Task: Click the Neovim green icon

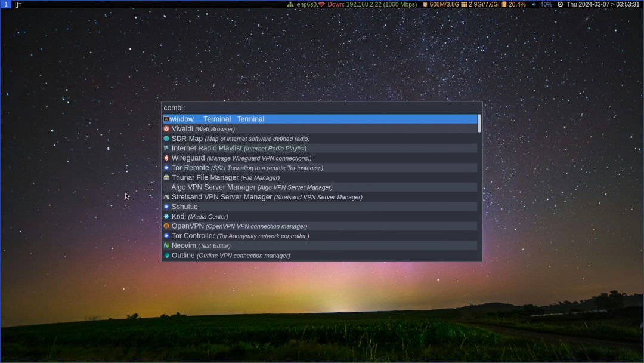Action: click(x=166, y=245)
